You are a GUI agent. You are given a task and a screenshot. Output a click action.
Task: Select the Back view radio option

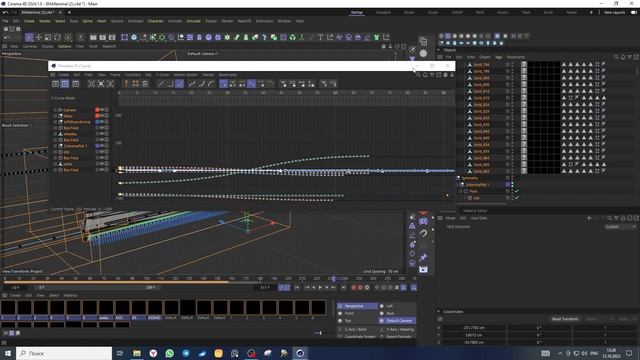click(x=382, y=313)
